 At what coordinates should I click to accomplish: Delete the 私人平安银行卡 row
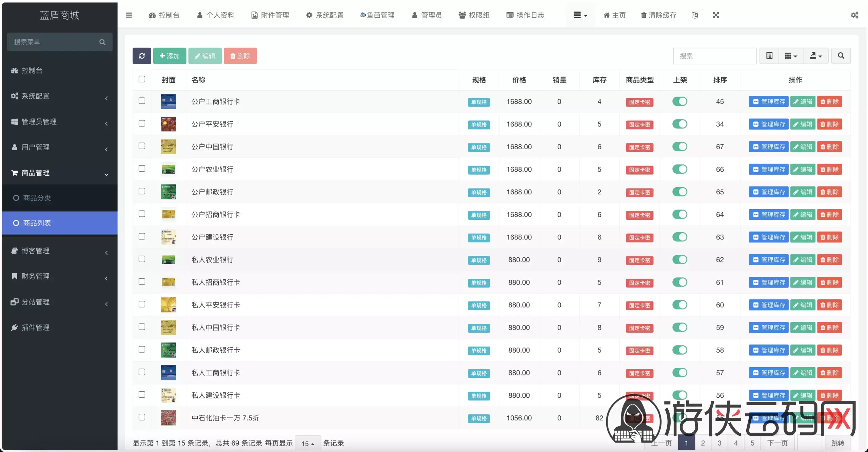click(x=829, y=305)
